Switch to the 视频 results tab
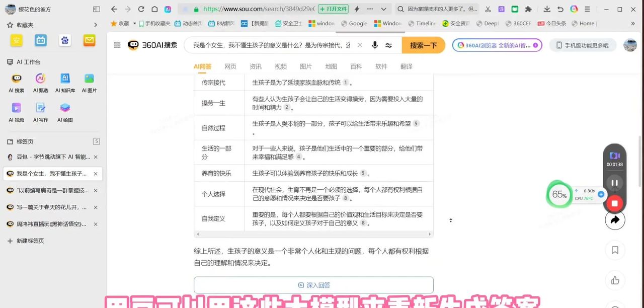Screen dimensions: 644x308 [280, 66]
